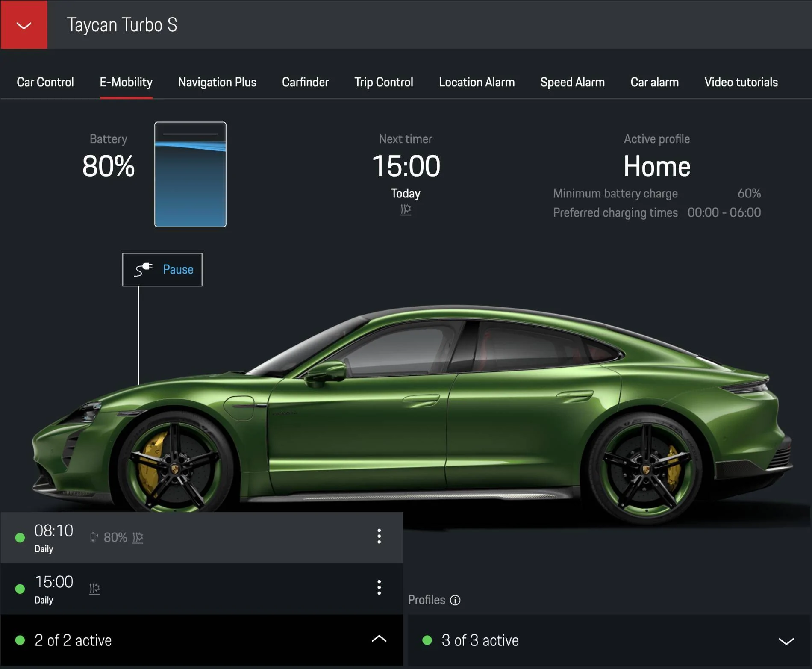The width and height of the screenshot is (812, 669).
Task: Click the Taycan Turbo S title
Action: [122, 25]
